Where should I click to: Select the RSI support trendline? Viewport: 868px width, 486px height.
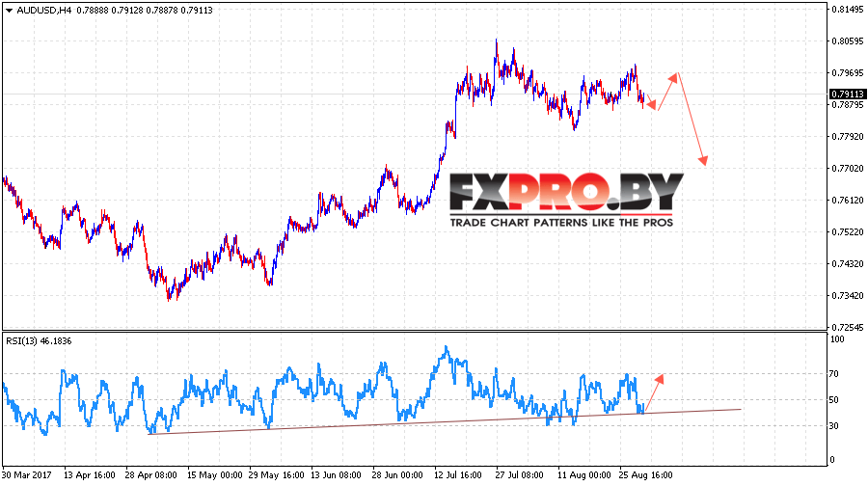tap(445, 421)
